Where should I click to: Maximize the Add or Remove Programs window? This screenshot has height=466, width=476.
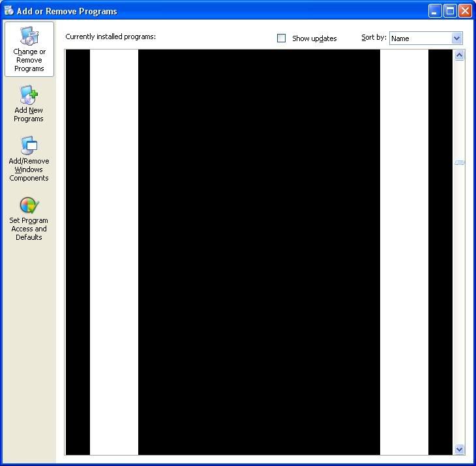click(450, 11)
